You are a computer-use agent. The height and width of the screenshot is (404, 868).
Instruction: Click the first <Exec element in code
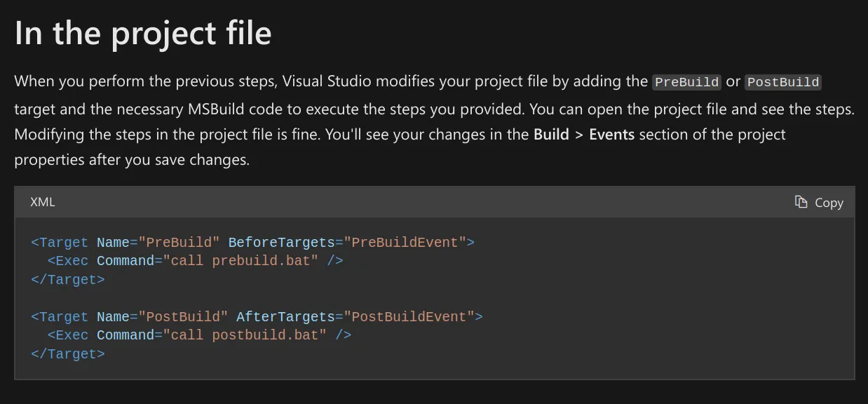click(68, 261)
